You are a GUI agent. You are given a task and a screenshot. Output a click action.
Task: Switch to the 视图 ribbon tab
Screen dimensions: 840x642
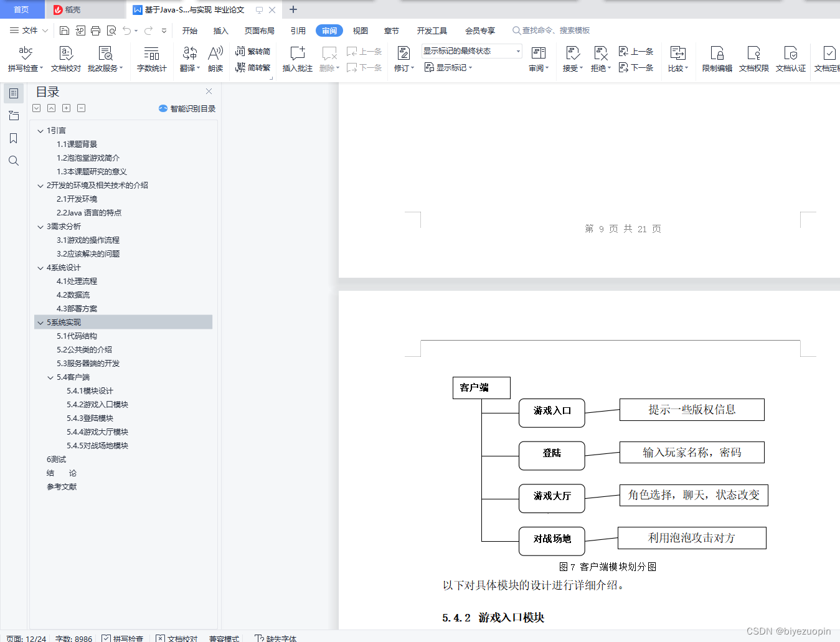point(361,31)
